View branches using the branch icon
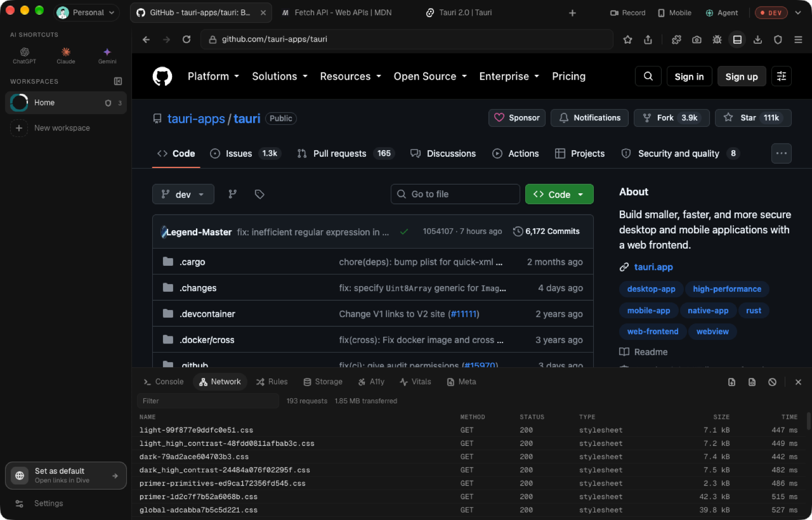The height and width of the screenshot is (520, 812). pyautogui.click(x=232, y=194)
